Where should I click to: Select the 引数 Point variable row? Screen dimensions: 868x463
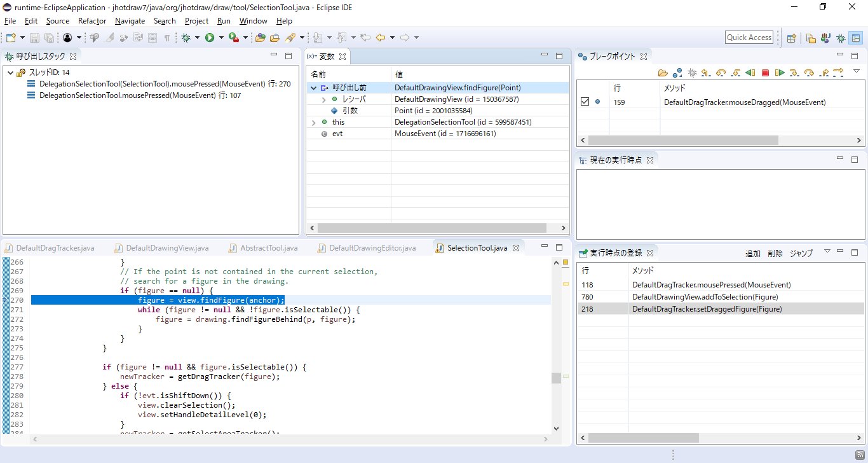438,111
